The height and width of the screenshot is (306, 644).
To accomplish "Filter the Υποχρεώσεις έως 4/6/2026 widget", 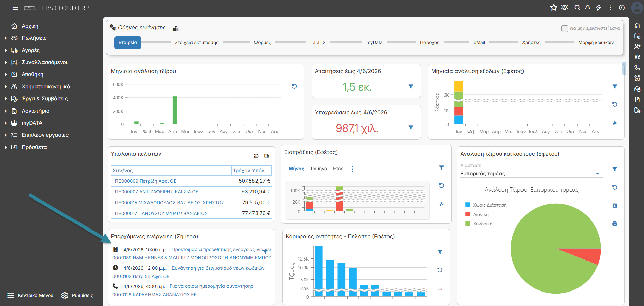I will pos(411,128).
